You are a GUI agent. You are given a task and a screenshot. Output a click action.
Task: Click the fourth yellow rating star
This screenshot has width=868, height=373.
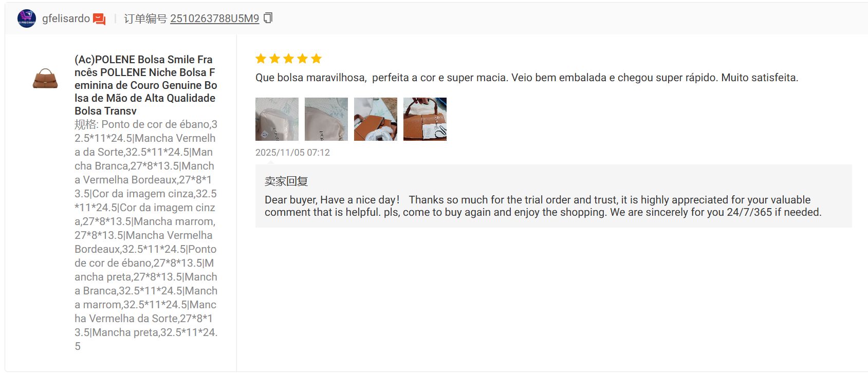(303, 59)
